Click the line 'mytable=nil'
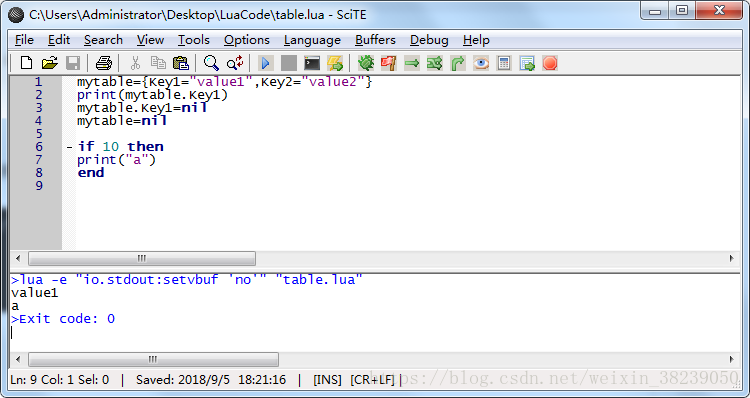This screenshot has height=398, width=750. [x=122, y=121]
